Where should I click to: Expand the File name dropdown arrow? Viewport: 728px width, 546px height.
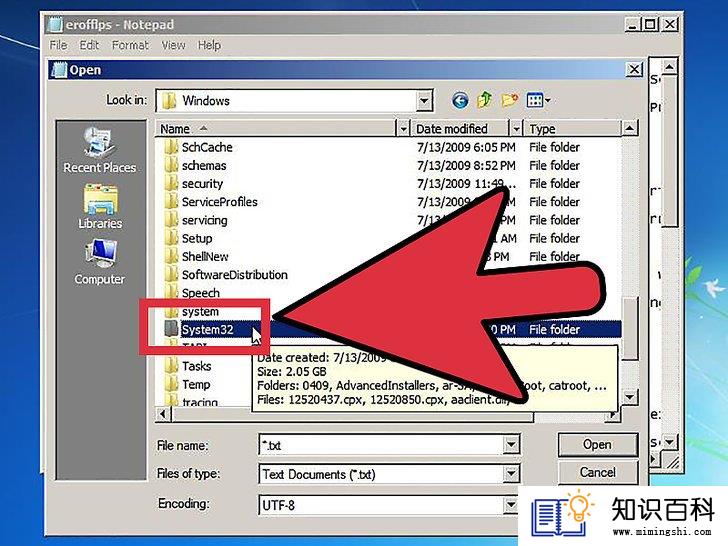510,445
